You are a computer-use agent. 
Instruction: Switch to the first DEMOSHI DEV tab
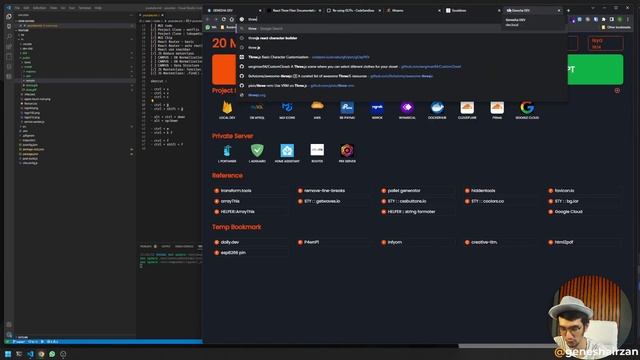pos(234,10)
